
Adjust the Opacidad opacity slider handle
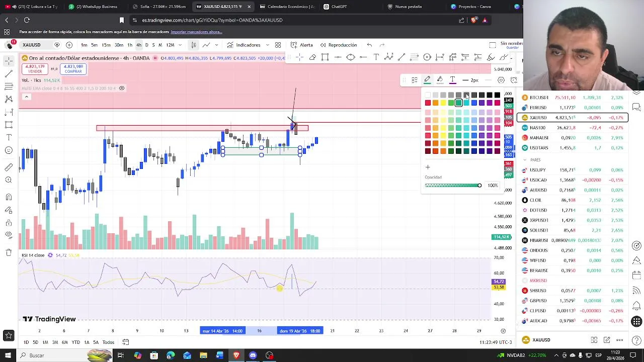coord(479,186)
